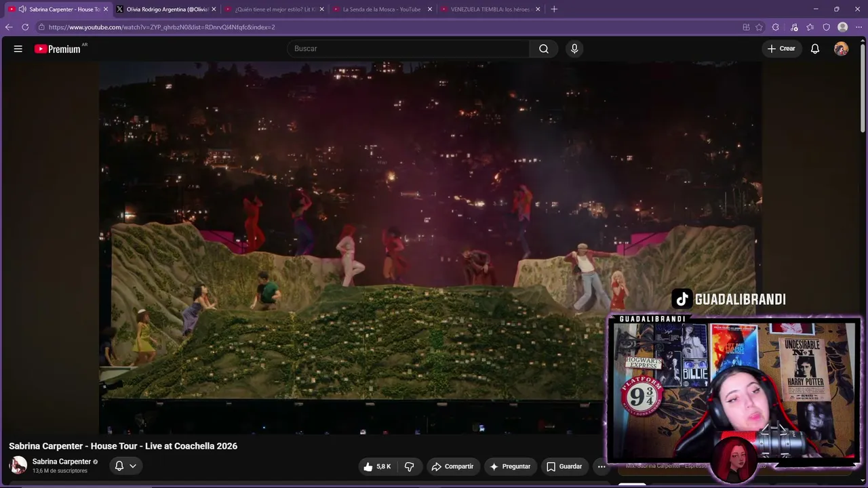Expand the subscription notification options chevron
Screen dimensions: 868x488
(133, 466)
